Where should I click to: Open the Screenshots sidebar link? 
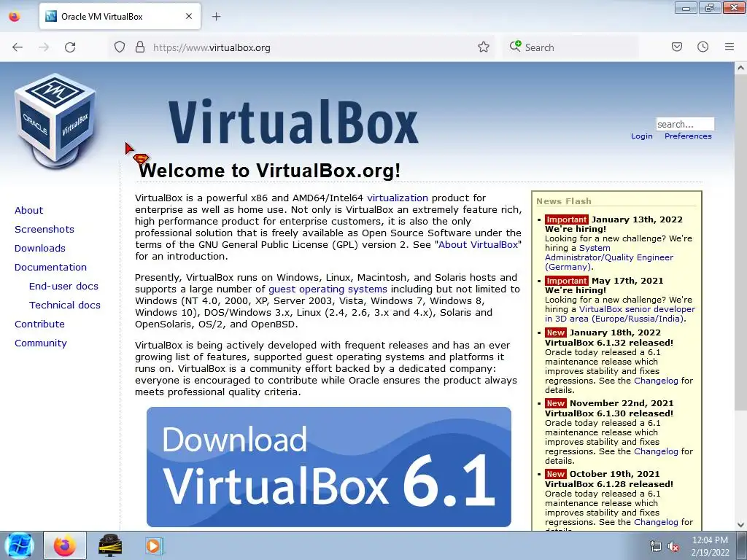tap(44, 230)
